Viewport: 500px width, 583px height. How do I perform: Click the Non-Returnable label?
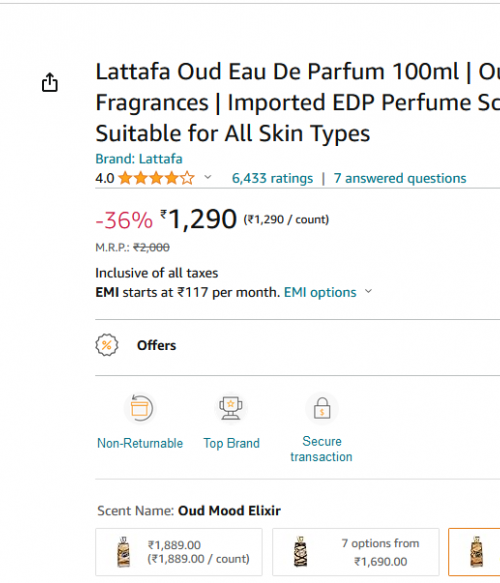(x=140, y=443)
